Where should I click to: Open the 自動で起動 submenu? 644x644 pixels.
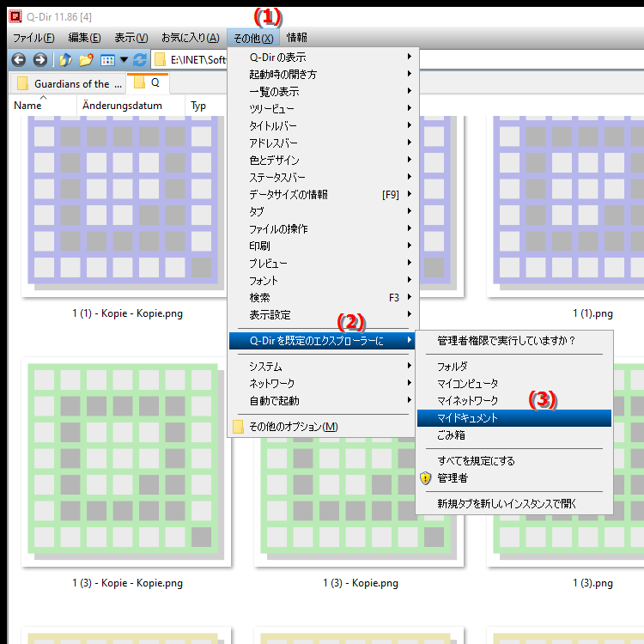point(322,400)
